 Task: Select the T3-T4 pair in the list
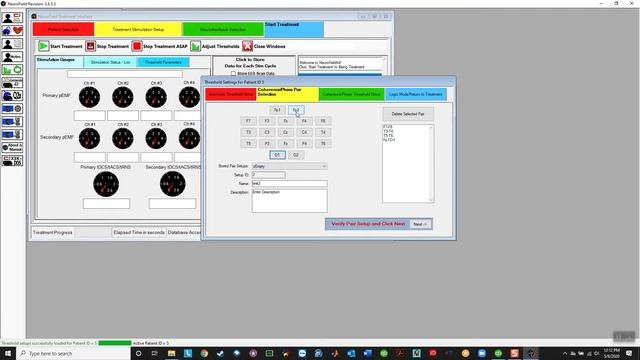(x=388, y=131)
